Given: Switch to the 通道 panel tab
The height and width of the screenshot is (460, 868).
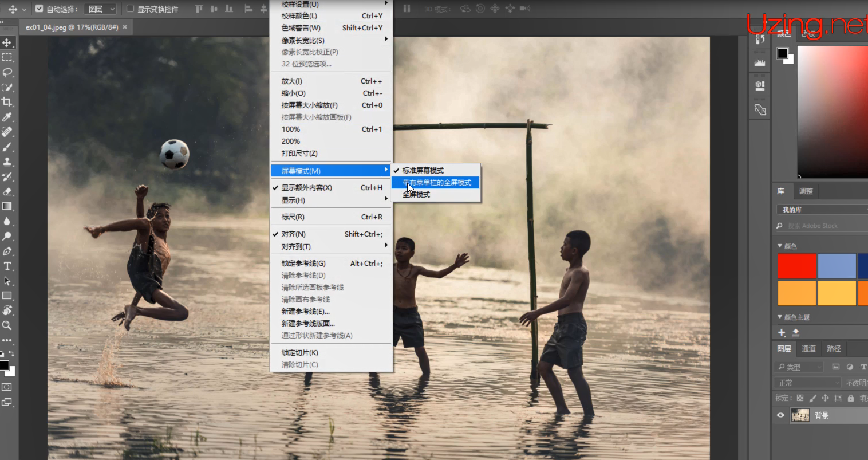Looking at the screenshot, I should [x=808, y=348].
